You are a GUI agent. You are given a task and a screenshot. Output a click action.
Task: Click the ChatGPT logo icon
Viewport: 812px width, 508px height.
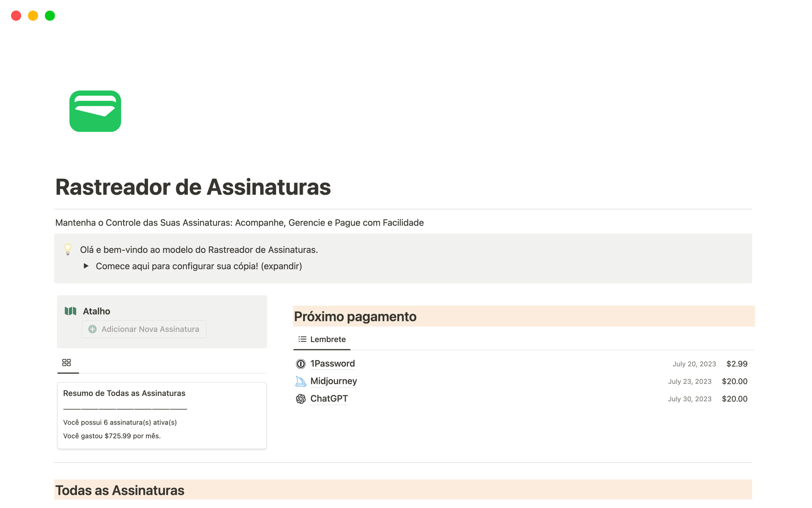click(x=301, y=399)
